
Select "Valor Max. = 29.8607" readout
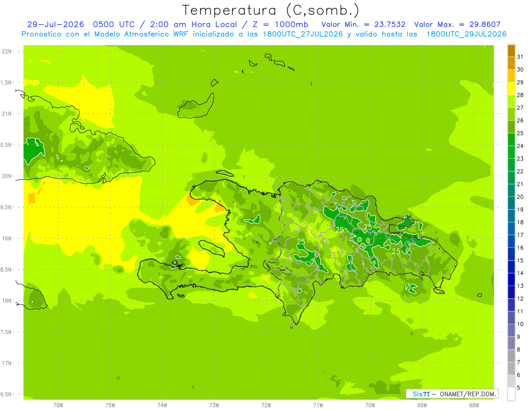[x=457, y=24]
